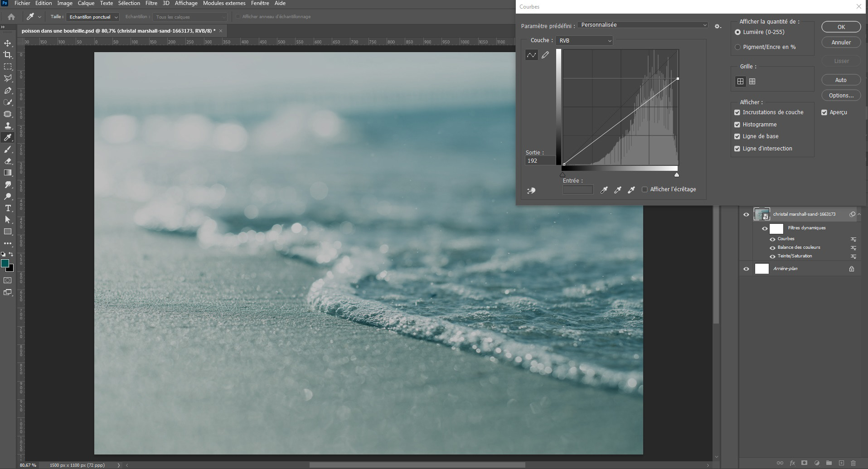868x469 pixels.
Task: Select the Dodge tool
Action: (8, 196)
